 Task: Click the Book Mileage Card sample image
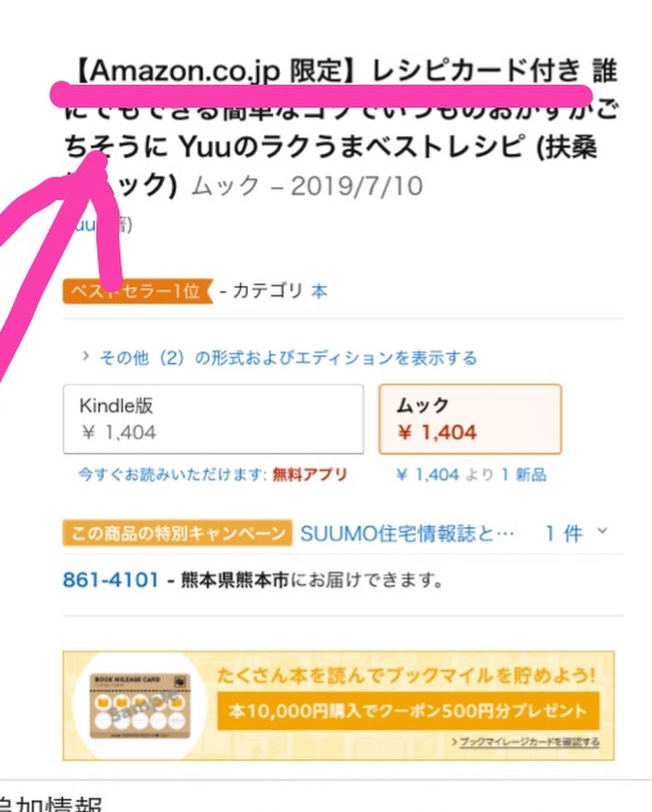click(139, 706)
